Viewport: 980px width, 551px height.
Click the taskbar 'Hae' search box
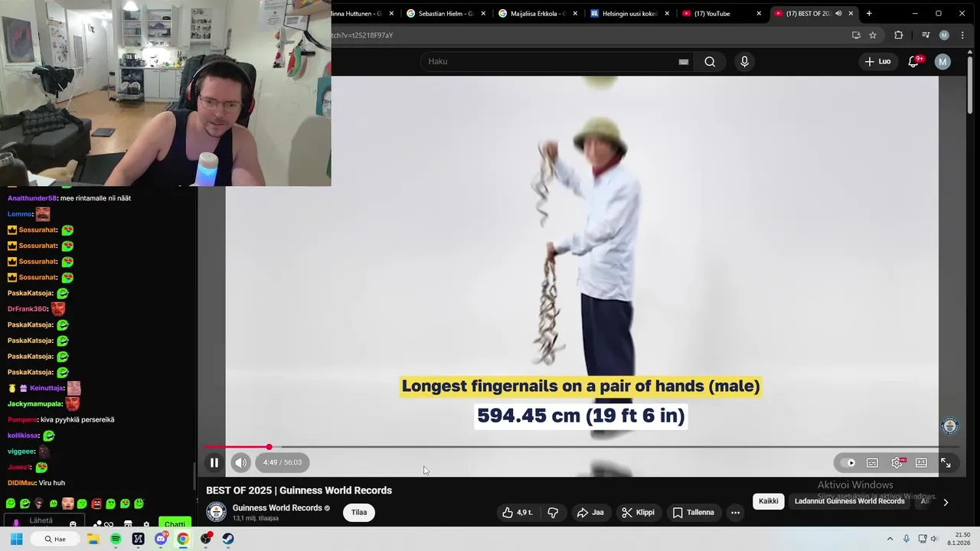click(x=55, y=539)
